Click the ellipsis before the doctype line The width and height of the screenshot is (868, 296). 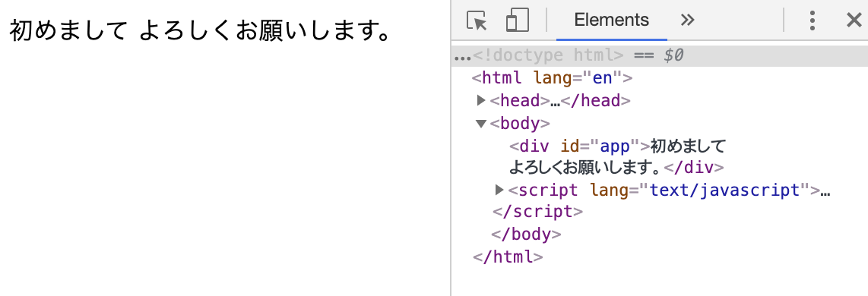click(462, 58)
